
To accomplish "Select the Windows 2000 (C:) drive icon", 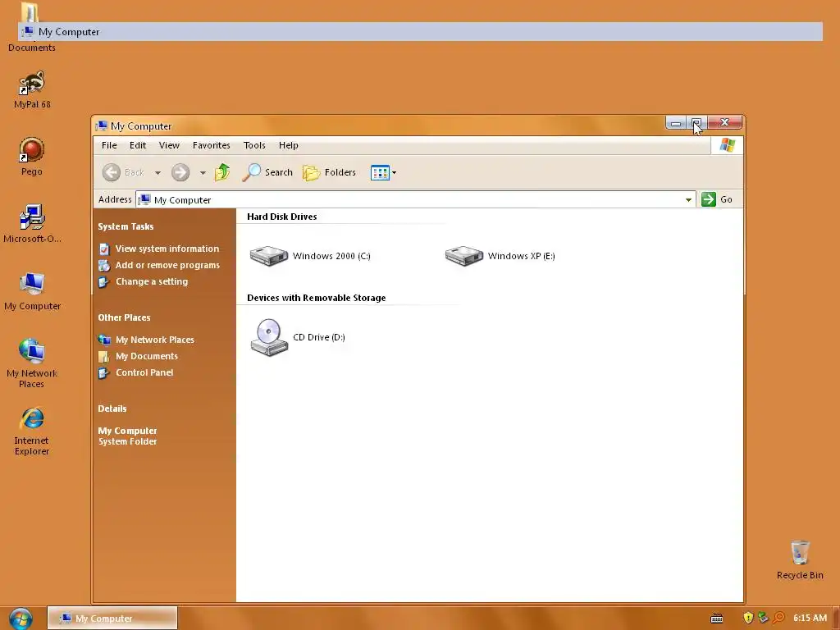I will [269, 256].
